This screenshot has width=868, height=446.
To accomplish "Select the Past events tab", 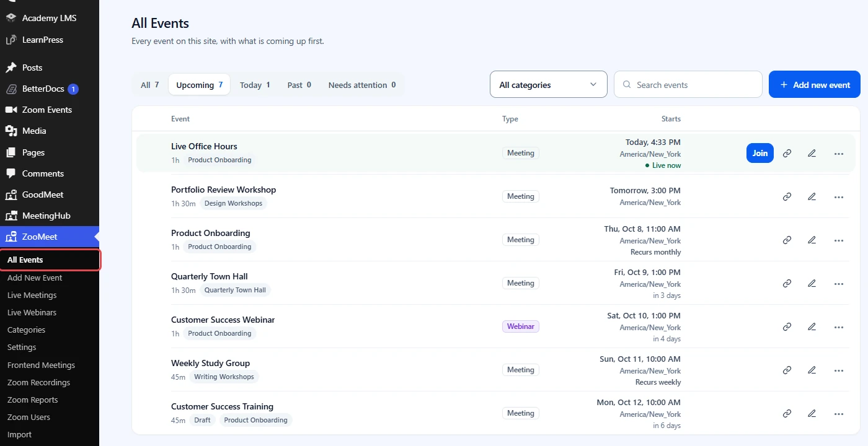I will [299, 85].
